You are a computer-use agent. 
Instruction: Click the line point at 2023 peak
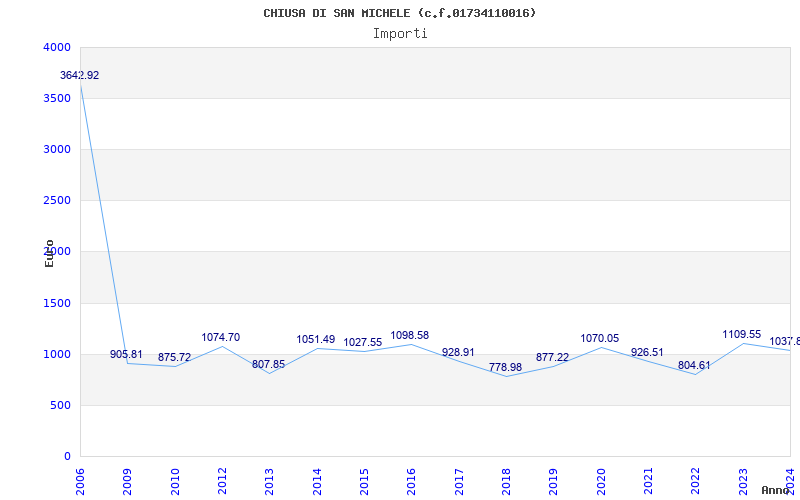[743, 343]
